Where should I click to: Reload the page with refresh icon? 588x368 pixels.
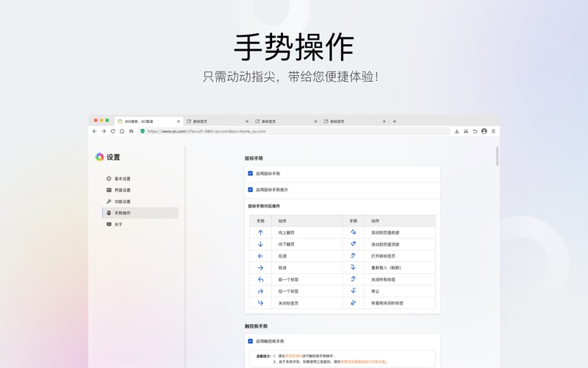point(112,132)
